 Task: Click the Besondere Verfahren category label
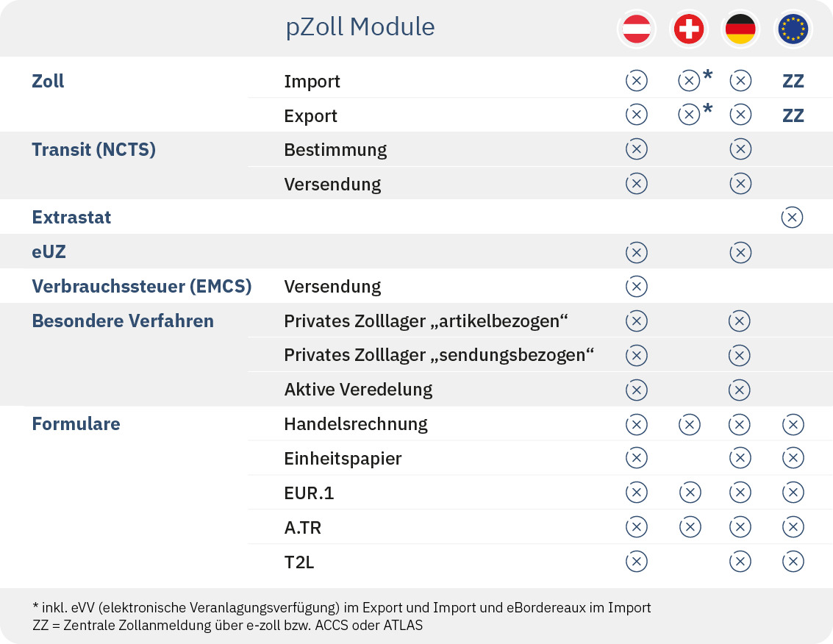click(123, 321)
